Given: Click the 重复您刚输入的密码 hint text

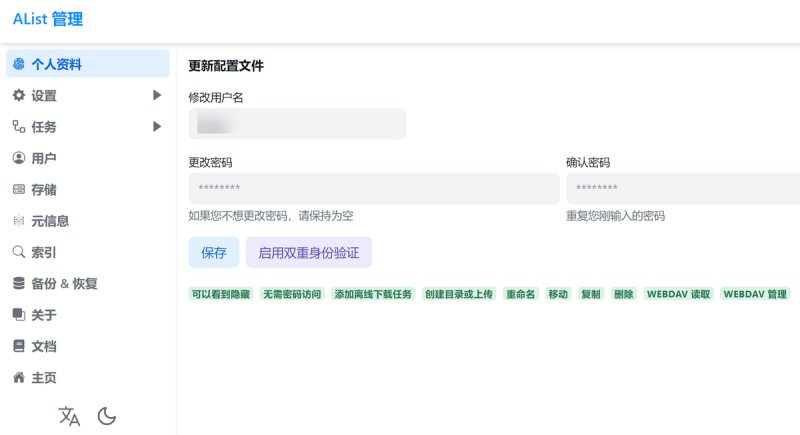Looking at the screenshot, I should tap(615, 215).
